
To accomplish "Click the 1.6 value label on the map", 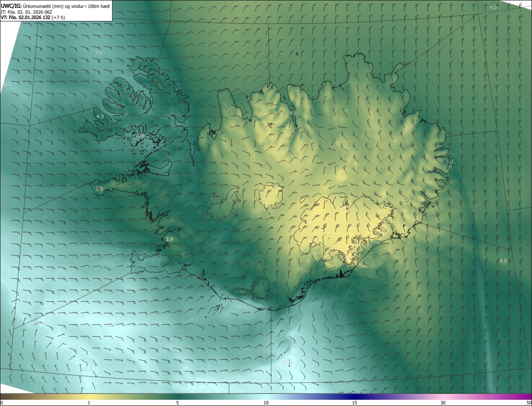I will [x=278, y=153].
